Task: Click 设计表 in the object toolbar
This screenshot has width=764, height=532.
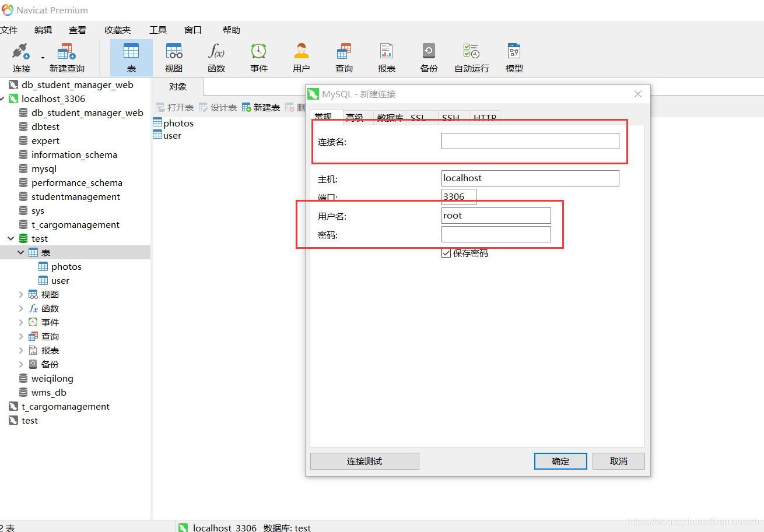Action: (218, 108)
